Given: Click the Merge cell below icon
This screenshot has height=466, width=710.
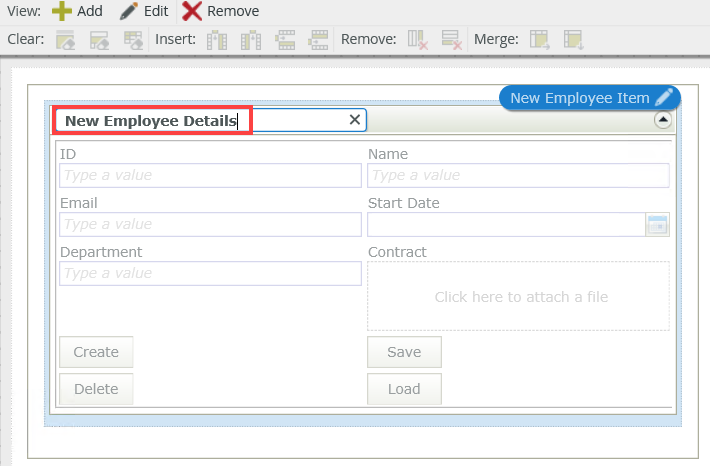Looking at the screenshot, I should click(574, 40).
